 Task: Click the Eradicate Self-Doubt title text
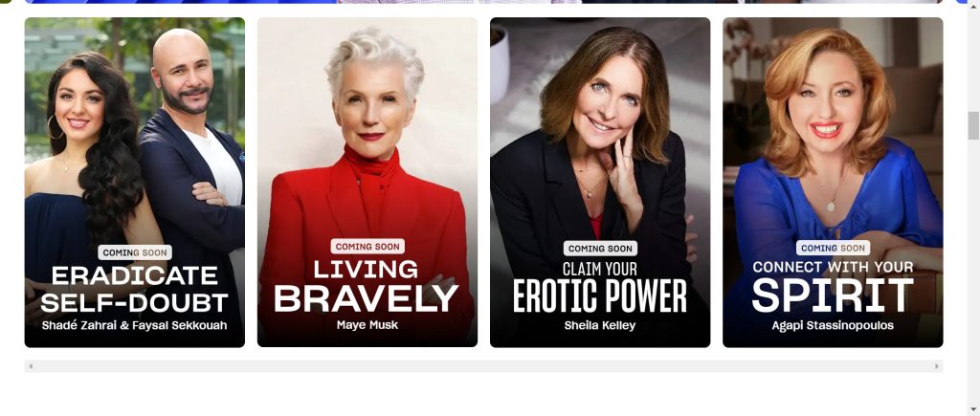[x=134, y=289]
